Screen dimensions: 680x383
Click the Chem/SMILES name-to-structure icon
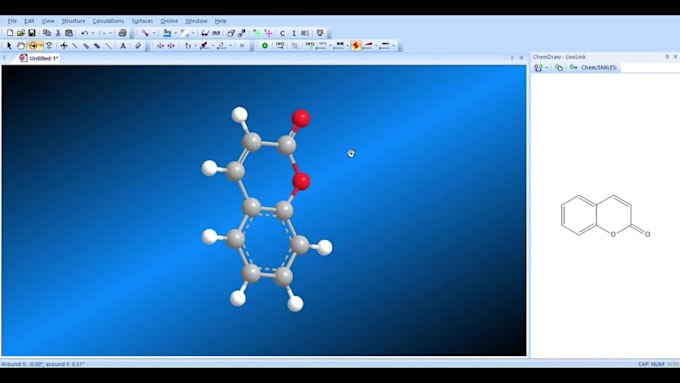click(x=573, y=68)
